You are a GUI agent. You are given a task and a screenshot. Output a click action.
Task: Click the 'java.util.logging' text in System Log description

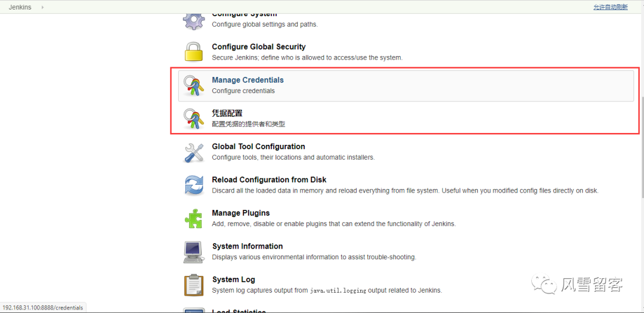coord(338,291)
